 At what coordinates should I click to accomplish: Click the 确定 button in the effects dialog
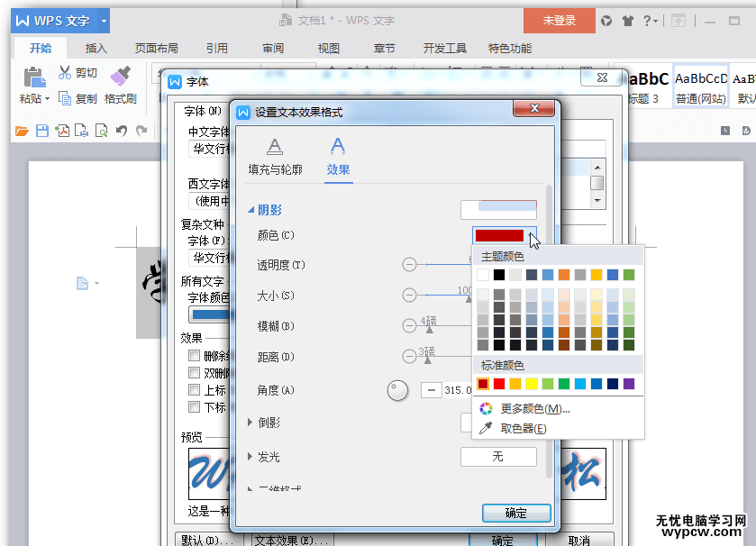515,512
